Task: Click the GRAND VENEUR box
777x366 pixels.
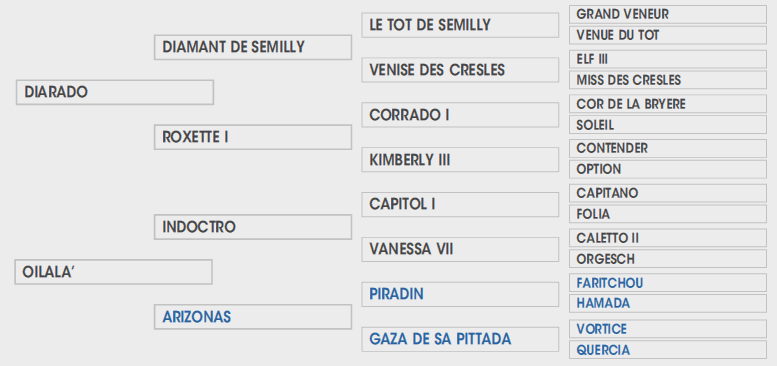Action: (667, 14)
